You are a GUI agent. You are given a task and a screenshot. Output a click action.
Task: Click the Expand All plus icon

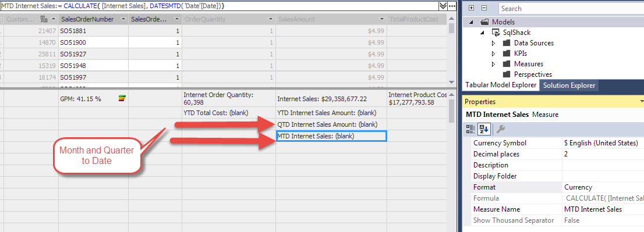[x=472, y=8]
